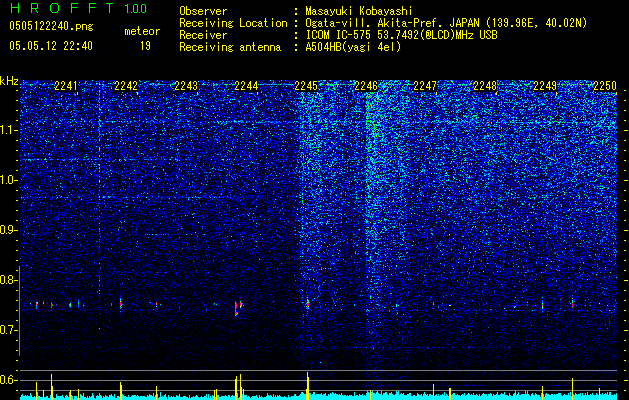The image size is (629, 400).
Task: Click the meteor echo just after 2244
Action: click(x=238, y=308)
